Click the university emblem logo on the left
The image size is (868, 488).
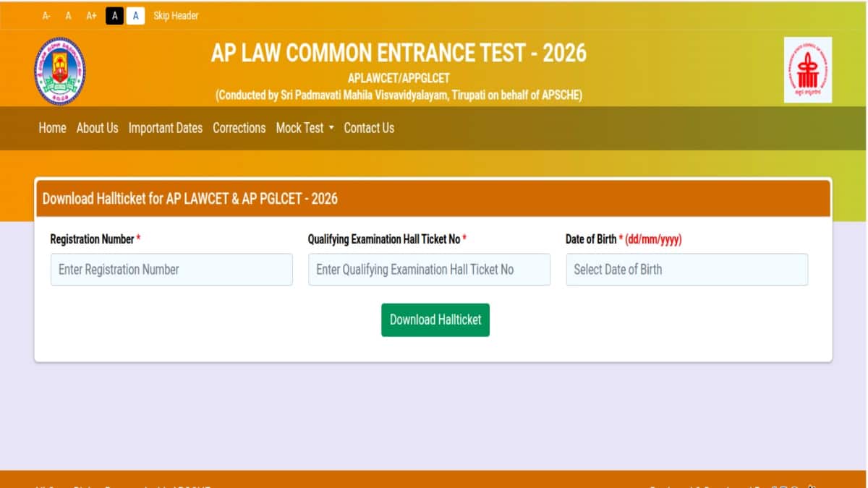tap(60, 71)
